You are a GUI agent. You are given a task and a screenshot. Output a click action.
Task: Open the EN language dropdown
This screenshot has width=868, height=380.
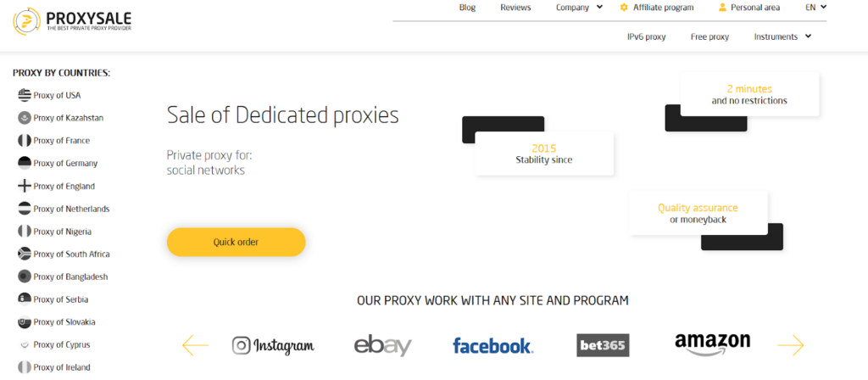coord(816,8)
